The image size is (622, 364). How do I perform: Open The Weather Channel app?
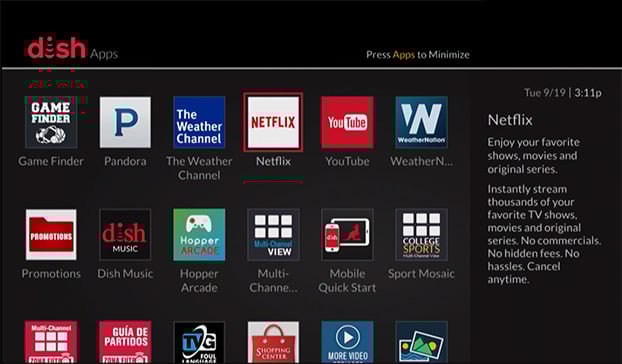click(199, 122)
